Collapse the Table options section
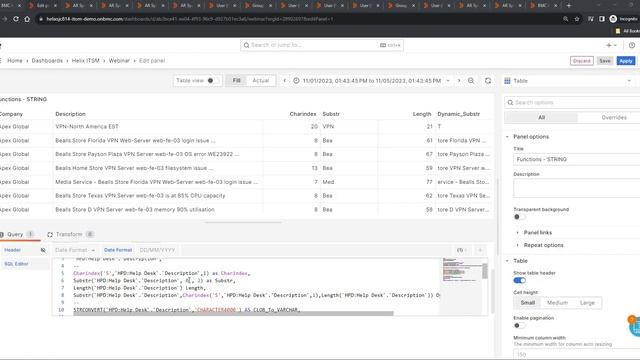Viewport: 640px width, 360px height. pos(520,261)
